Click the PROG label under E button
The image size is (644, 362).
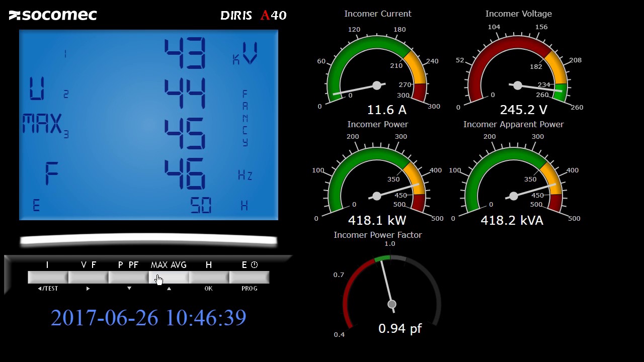click(250, 289)
